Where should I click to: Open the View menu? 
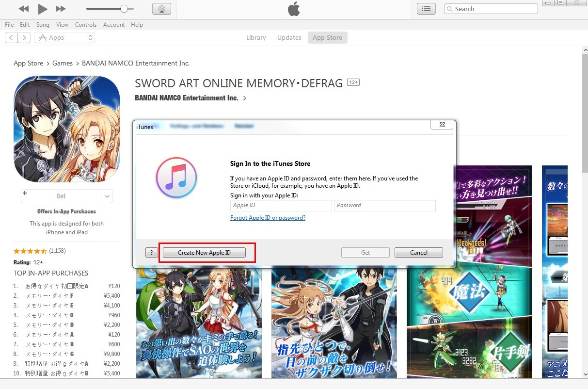coord(62,25)
